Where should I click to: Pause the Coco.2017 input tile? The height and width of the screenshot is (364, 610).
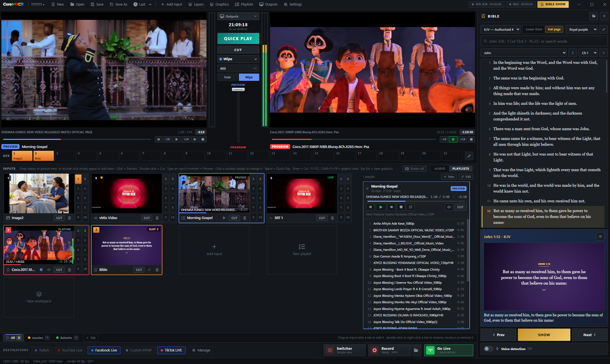point(41,270)
